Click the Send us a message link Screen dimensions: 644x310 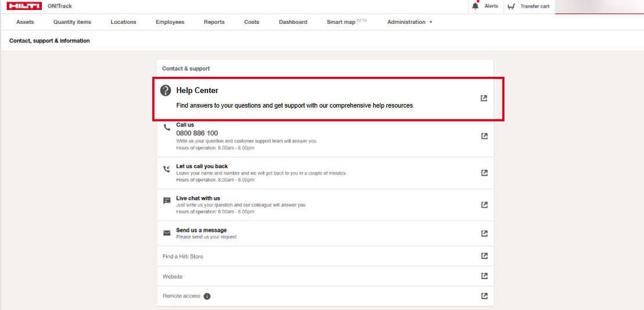coord(201,230)
